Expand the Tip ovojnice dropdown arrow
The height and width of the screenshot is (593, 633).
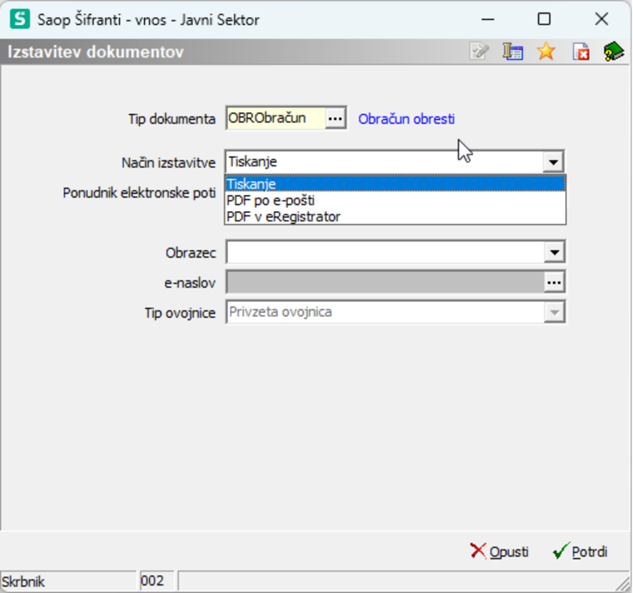[554, 312]
